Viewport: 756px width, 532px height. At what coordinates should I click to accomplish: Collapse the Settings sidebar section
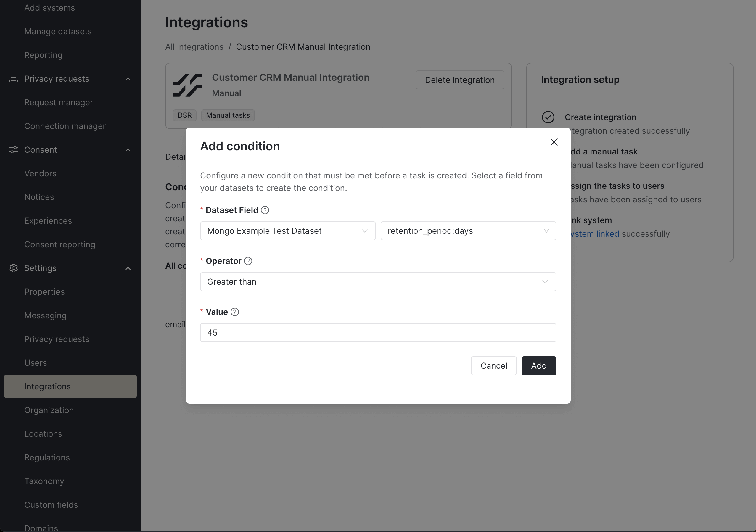(128, 268)
